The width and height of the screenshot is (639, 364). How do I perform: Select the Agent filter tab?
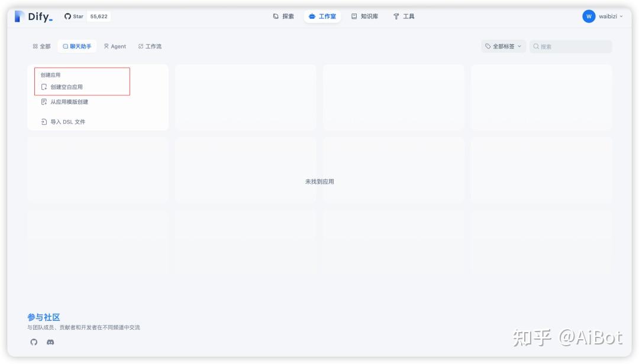pyautogui.click(x=114, y=45)
